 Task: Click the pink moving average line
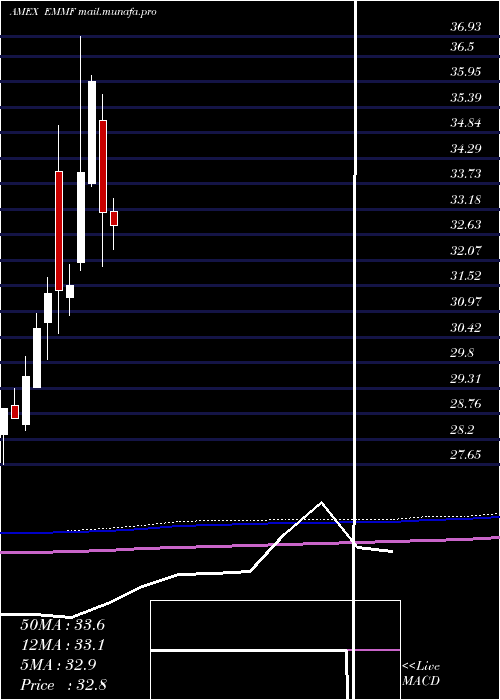[250, 545]
